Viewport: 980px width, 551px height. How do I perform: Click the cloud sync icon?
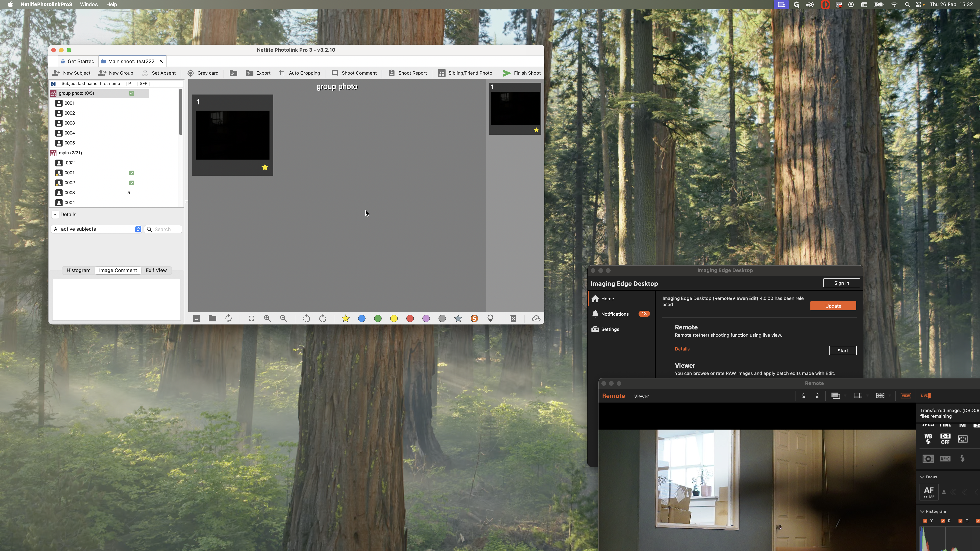tap(536, 319)
